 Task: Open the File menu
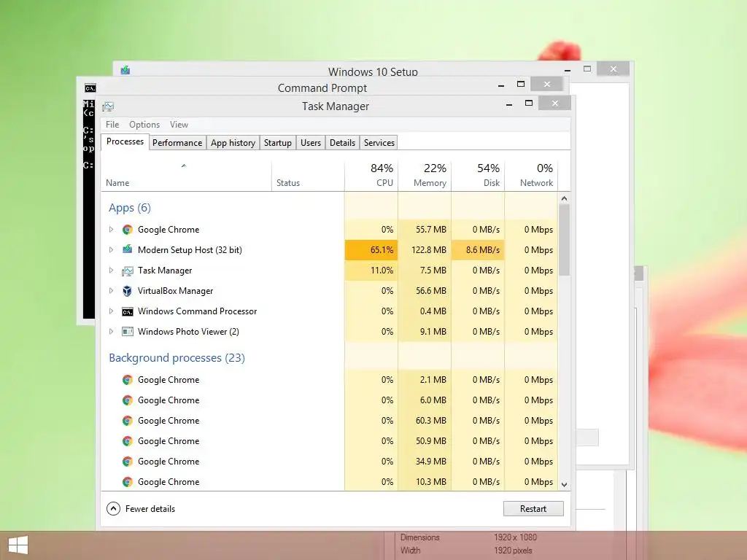click(x=112, y=124)
